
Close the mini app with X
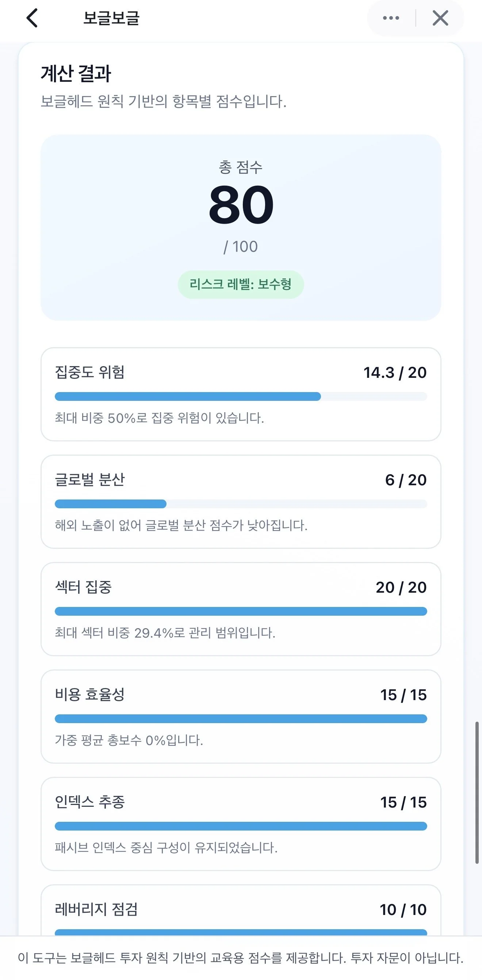[440, 18]
